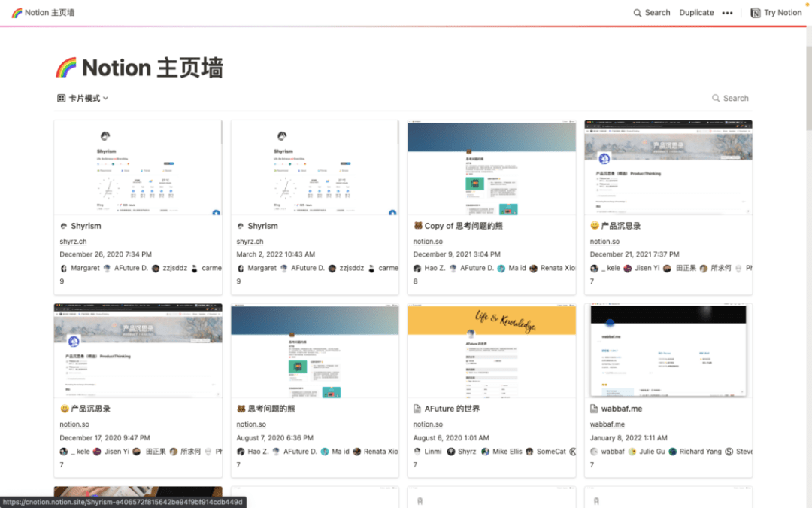Viewport: 812px width, 508px height.
Task: Expand the 卡片模式 view dropdown
Action: (84, 98)
